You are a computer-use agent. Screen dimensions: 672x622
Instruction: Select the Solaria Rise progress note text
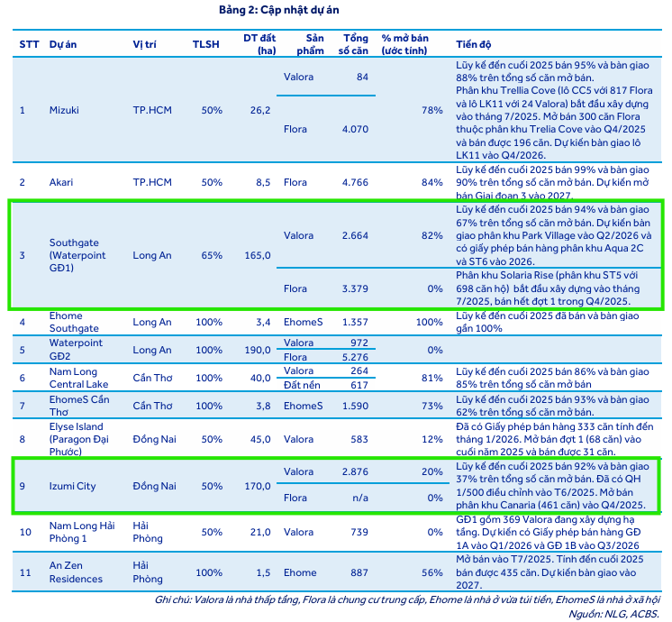[x=554, y=288]
